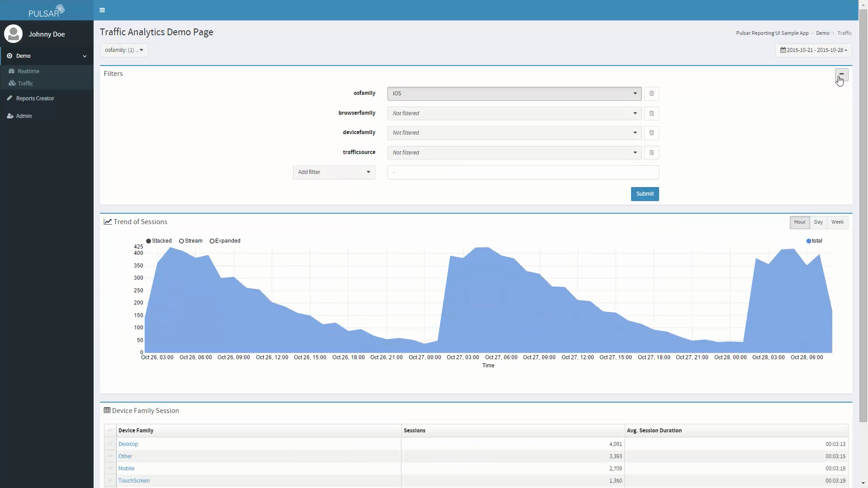Select the Stacked chart mode
The image size is (868, 488).
tap(159, 241)
